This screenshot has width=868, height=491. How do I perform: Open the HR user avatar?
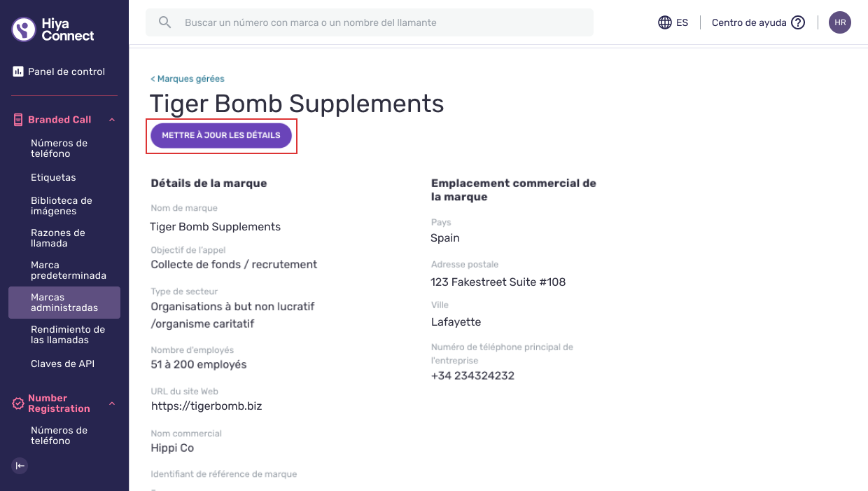(840, 22)
